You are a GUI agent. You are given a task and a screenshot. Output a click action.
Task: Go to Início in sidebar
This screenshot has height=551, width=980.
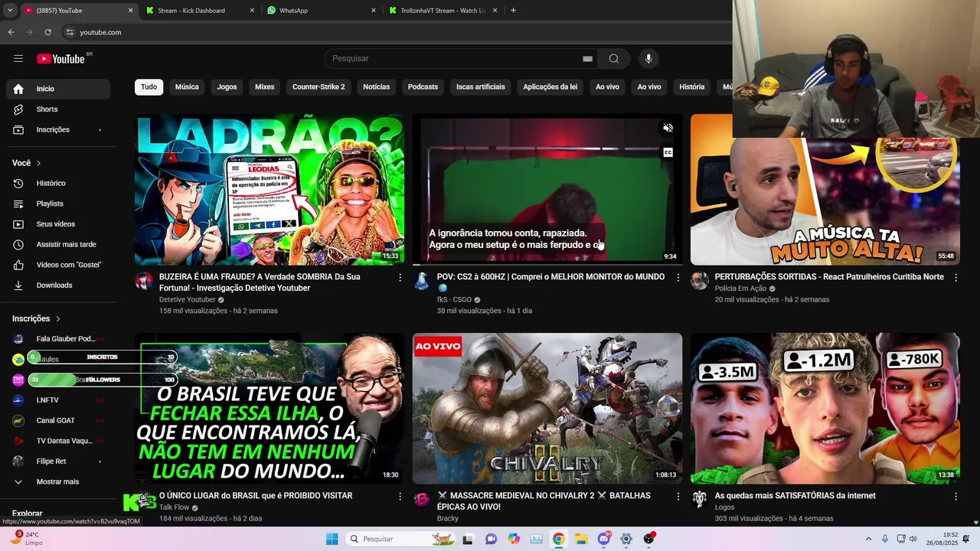pyautogui.click(x=58, y=89)
